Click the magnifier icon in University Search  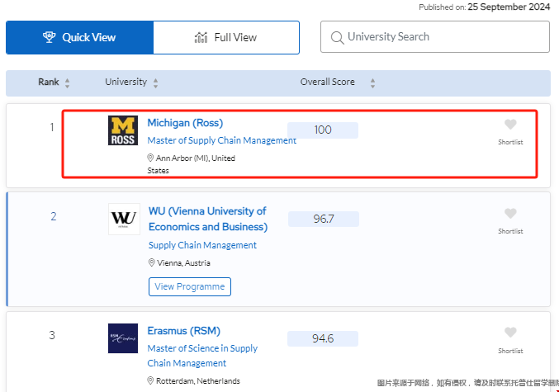337,37
